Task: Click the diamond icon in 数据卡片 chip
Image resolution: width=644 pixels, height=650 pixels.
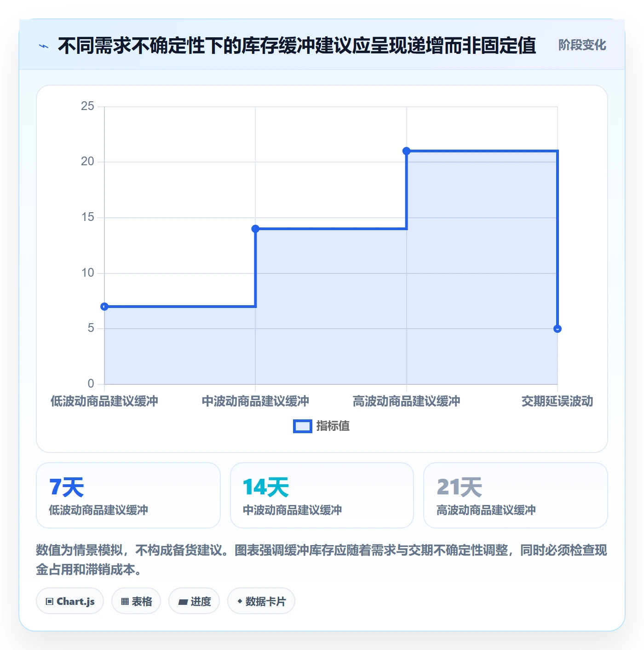Action: (x=240, y=601)
